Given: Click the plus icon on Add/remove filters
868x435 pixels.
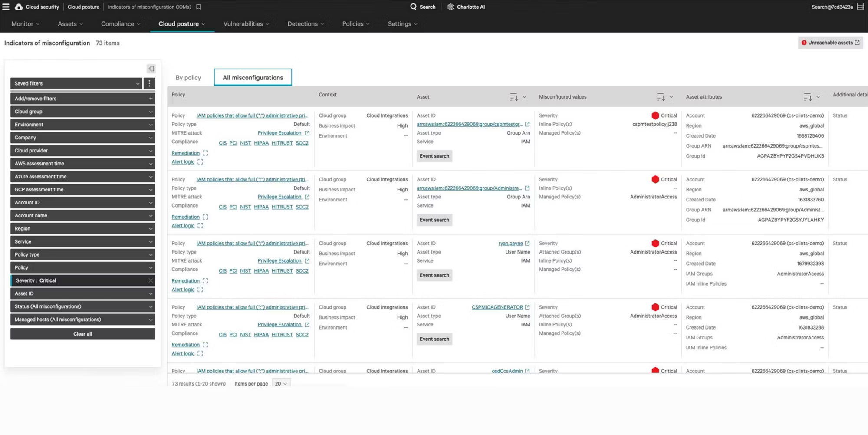Looking at the screenshot, I should point(151,99).
